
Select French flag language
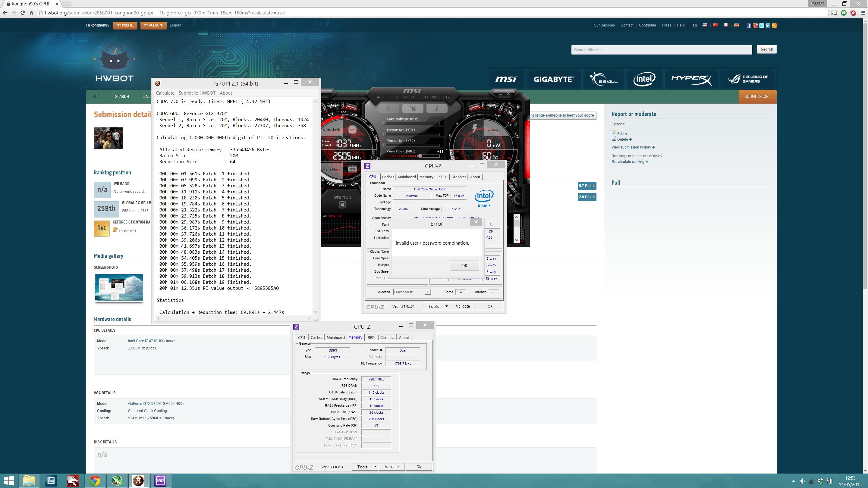726,25
